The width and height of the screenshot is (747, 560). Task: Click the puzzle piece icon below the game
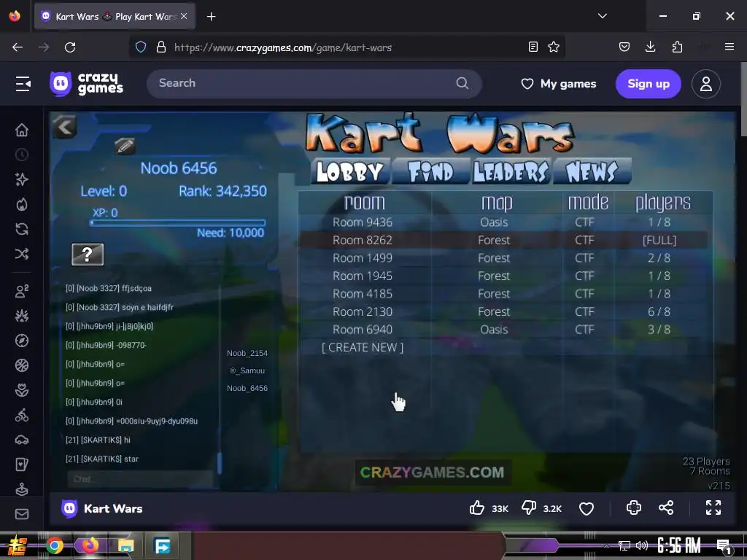[x=634, y=507]
